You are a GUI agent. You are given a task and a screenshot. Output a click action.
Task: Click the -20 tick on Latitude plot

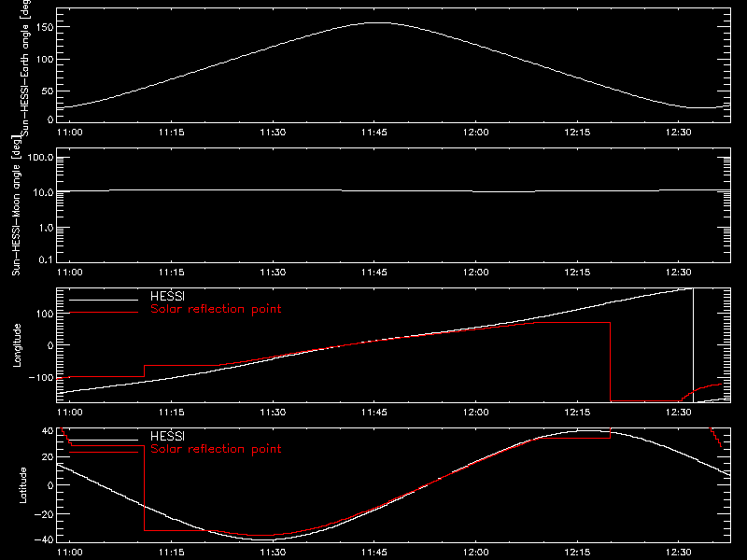[x=44, y=514]
